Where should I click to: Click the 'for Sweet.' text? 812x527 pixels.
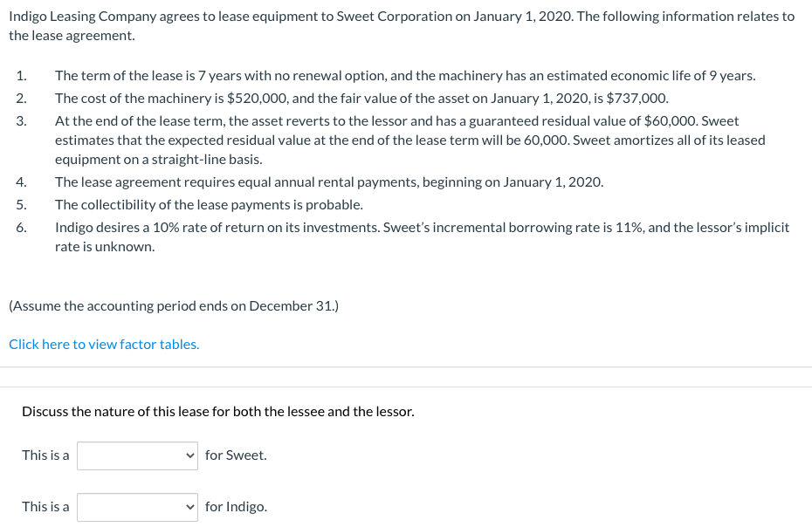pyautogui.click(x=235, y=455)
